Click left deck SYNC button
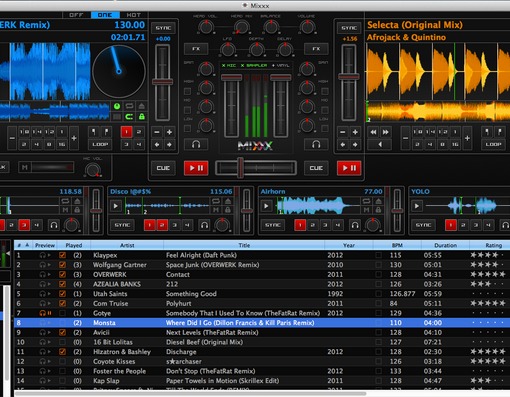The width and height of the screenshot is (510, 397). click(x=163, y=28)
